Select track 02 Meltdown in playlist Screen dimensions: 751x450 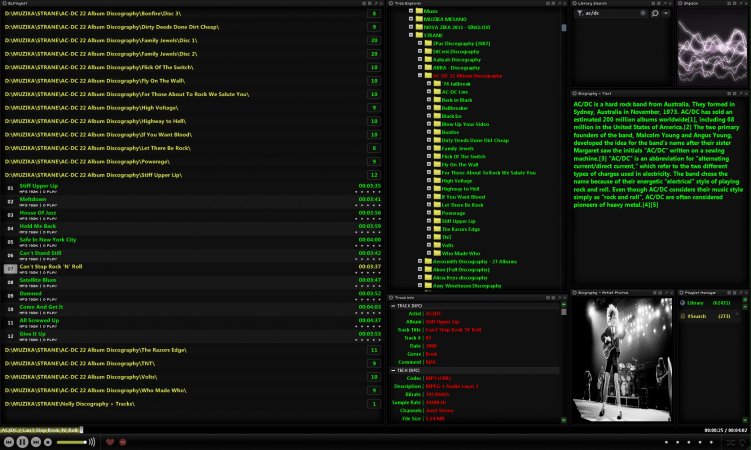(192, 202)
